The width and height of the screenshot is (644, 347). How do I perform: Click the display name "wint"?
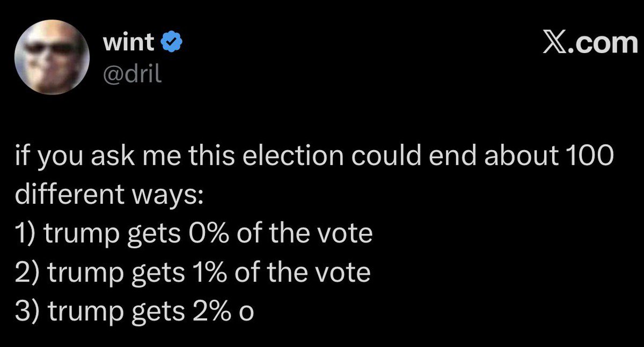pos(128,42)
